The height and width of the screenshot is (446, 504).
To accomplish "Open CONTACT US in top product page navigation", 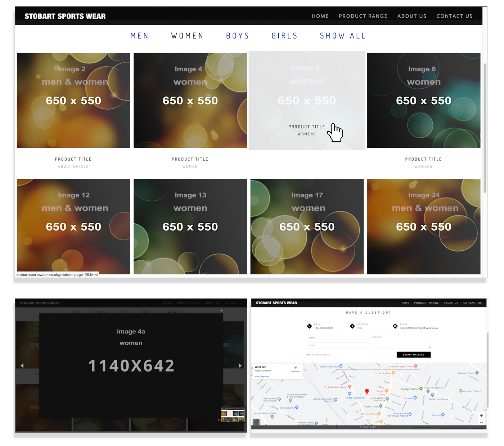I will click(454, 16).
